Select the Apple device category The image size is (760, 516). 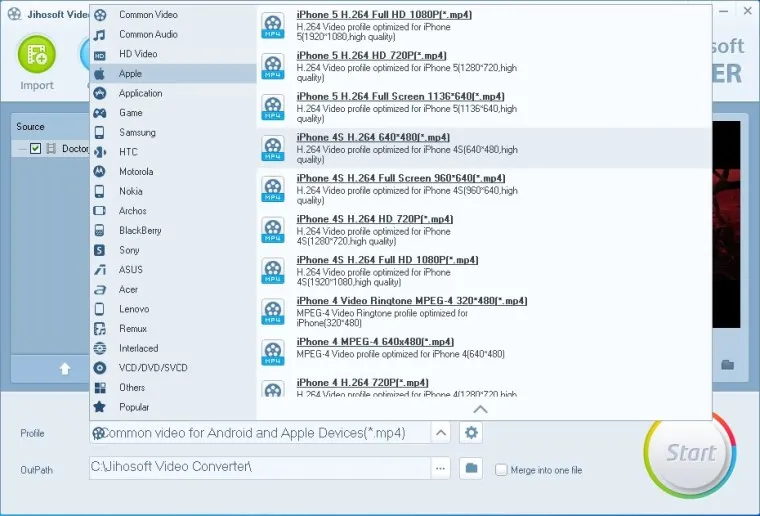pos(173,74)
